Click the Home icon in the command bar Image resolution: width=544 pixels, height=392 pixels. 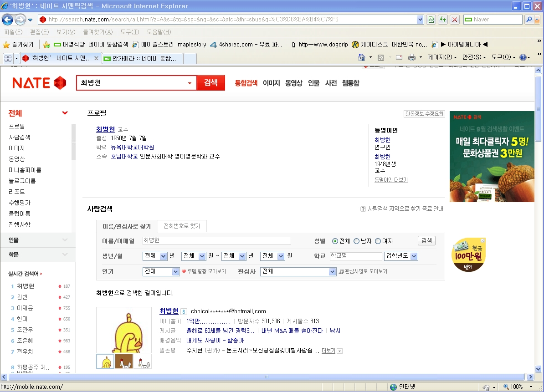[x=361, y=57]
